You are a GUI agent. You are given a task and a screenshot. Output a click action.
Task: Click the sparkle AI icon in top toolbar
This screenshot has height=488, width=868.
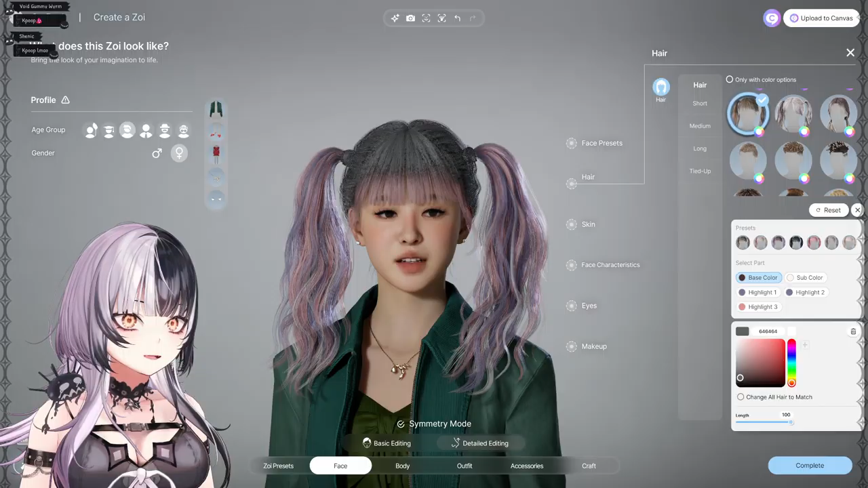click(395, 18)
